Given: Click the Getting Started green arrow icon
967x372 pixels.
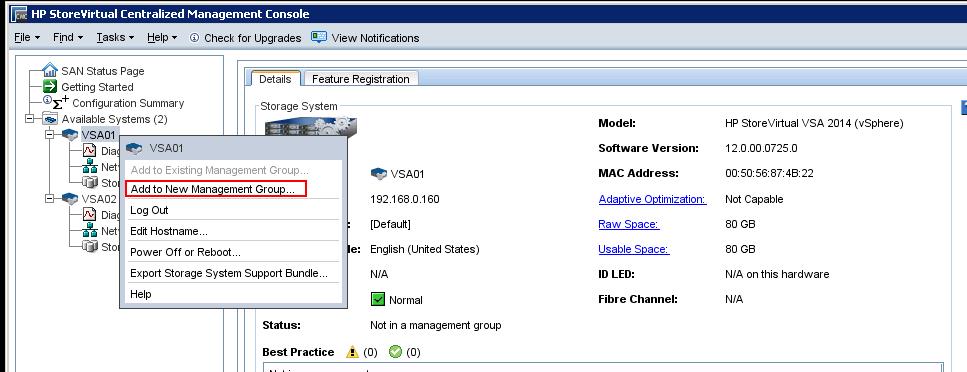Looking at the screenshot, I should (50, 87).
